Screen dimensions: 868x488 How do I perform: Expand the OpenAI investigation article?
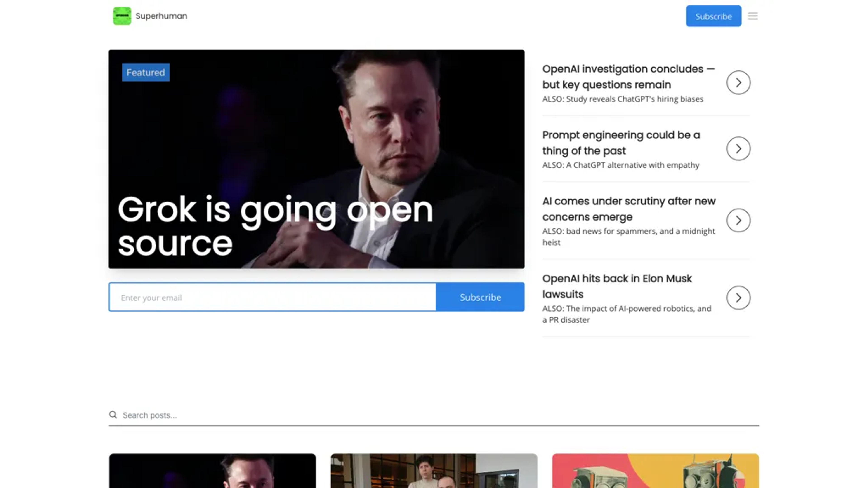pyautogui.click(x=738, y=82)
